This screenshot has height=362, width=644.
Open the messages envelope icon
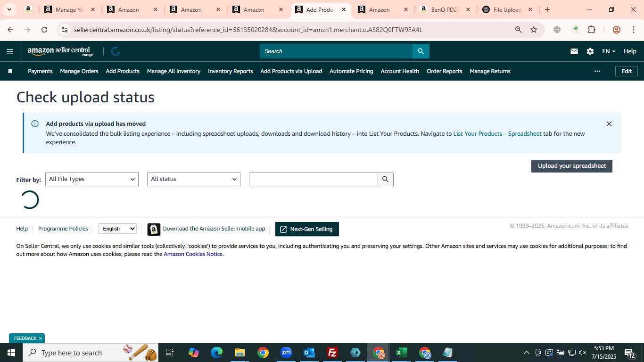[x=574, y=51]
